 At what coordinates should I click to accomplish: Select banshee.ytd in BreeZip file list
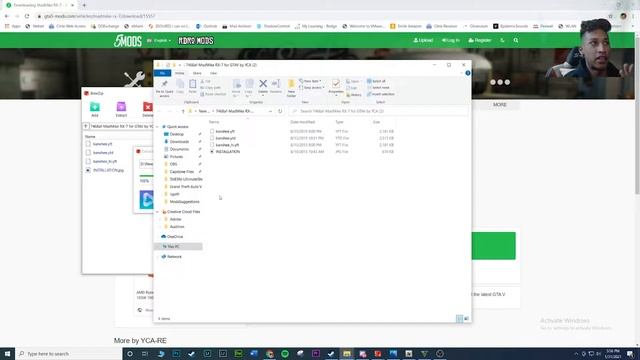point(103,153)
